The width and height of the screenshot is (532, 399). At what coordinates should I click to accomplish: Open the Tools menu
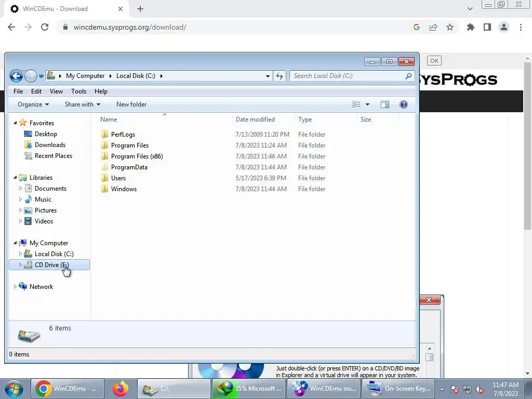point(78,91)
